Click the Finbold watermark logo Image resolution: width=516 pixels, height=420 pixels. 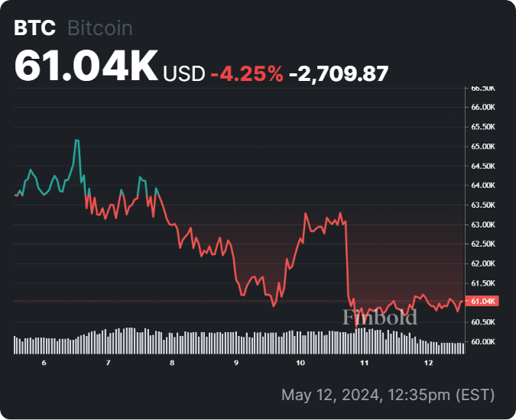pyautogui.click(x=380, y=317)
